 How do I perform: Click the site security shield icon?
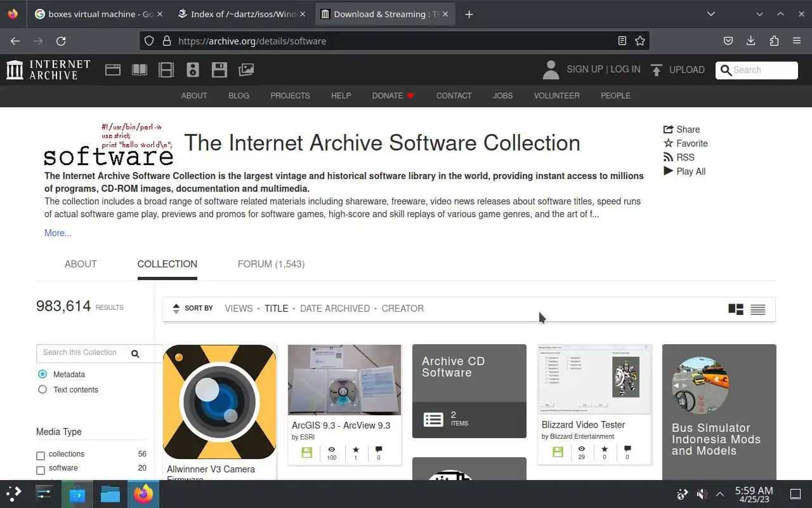click(x=149, y=41)
